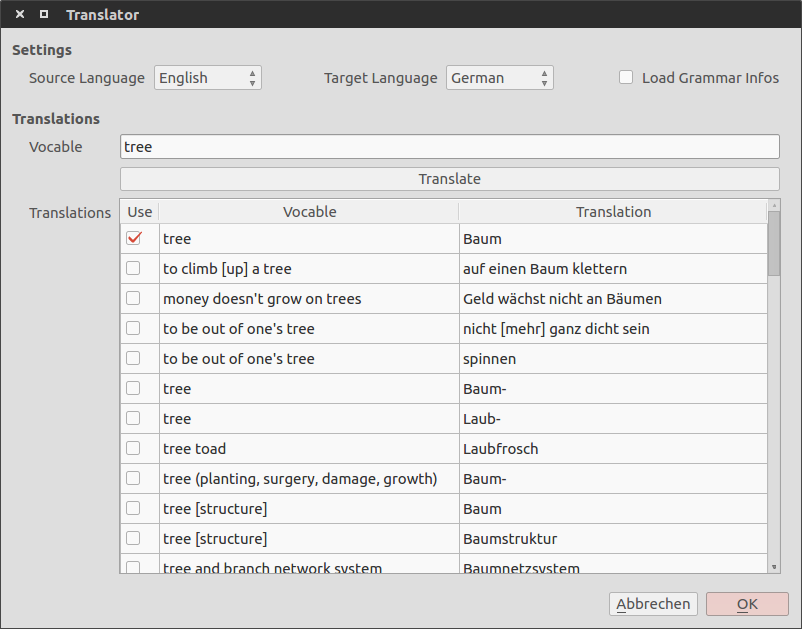Maximize the Translator window
Viewport: 802px width, 629px height.
pos(43,15)
